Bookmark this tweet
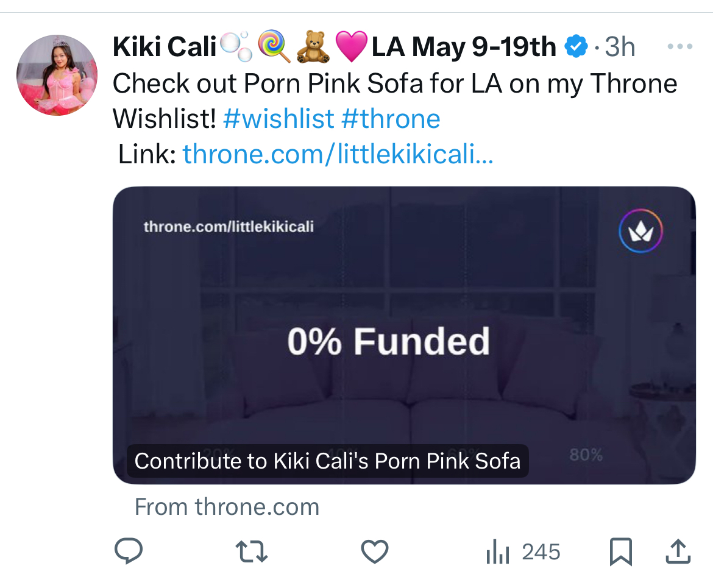This screenshot has height=588, width=713. point(621,551)
